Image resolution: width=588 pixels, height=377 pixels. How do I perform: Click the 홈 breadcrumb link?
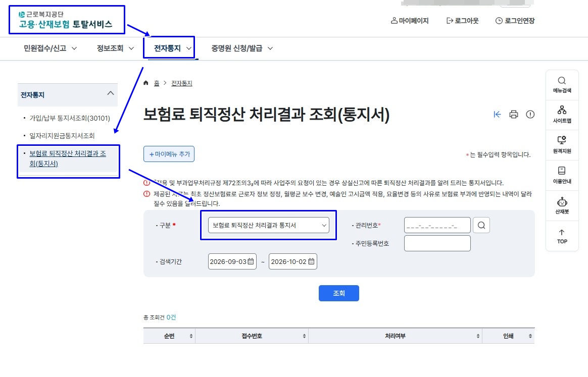(157, 83)
